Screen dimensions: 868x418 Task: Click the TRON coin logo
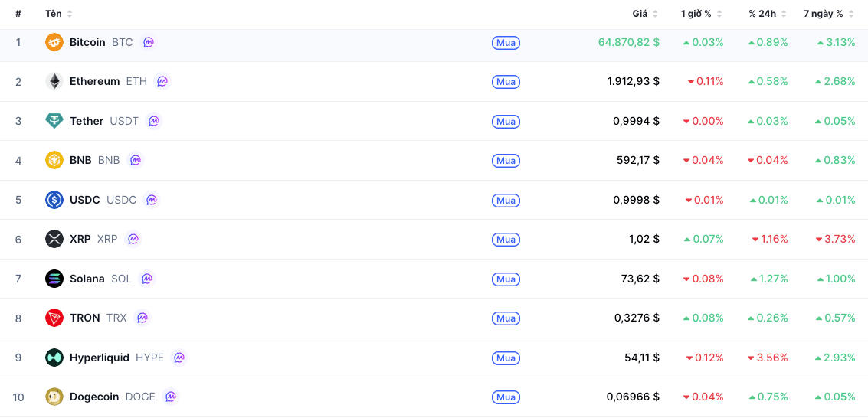click(54, 318)
